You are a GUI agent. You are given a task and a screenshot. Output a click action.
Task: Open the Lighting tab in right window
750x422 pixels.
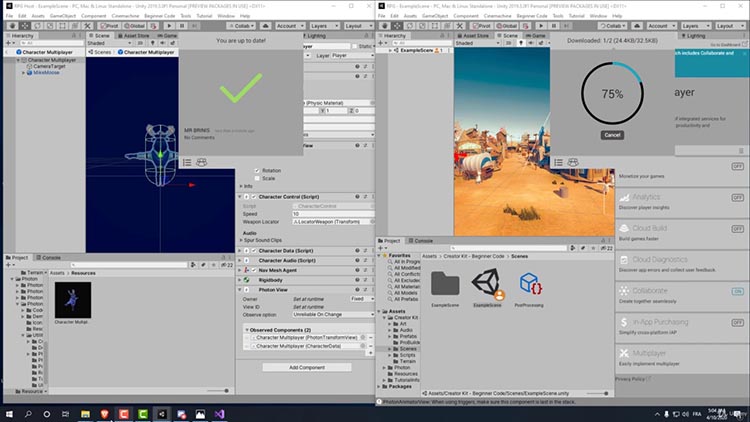694,36
